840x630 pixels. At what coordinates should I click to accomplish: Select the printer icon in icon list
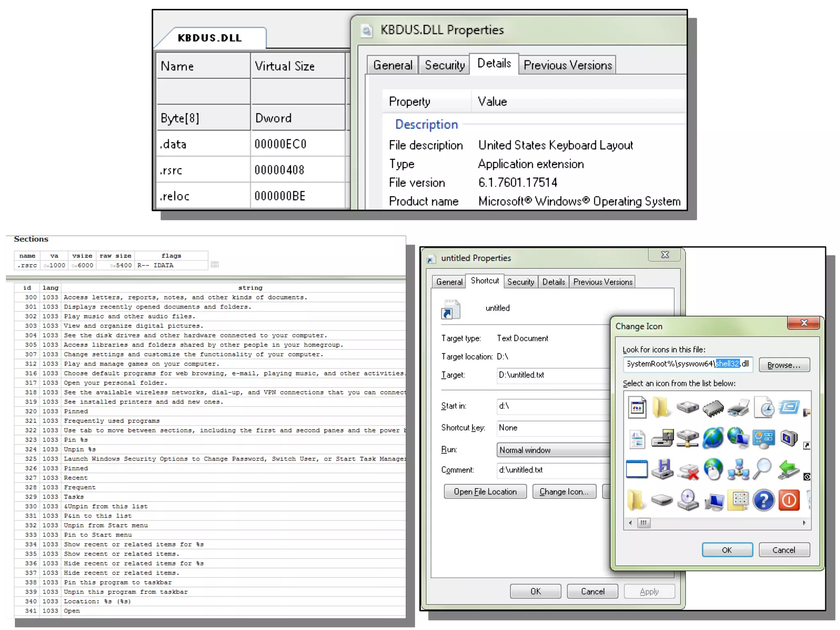[x=738, y=408]
